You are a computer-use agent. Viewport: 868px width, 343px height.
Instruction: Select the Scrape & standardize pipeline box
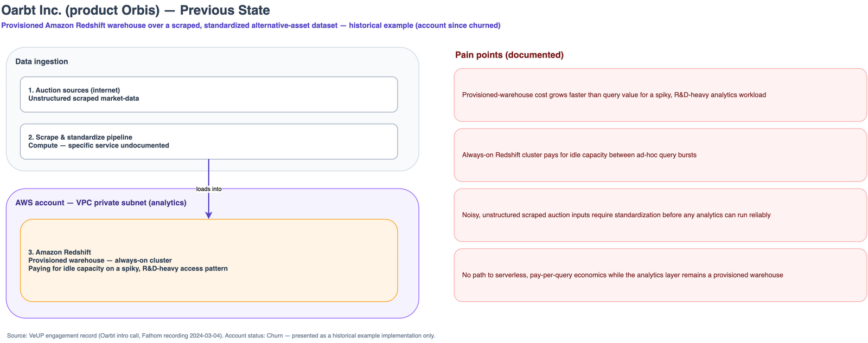coord(209,141)
